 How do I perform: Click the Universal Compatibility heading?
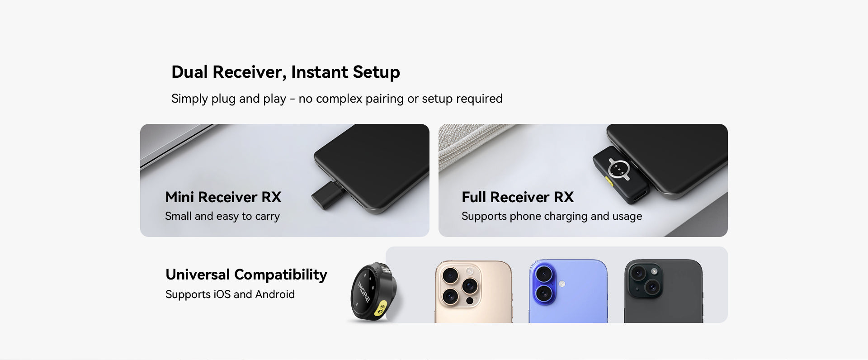pyautogui.click(x=246, y=275)
